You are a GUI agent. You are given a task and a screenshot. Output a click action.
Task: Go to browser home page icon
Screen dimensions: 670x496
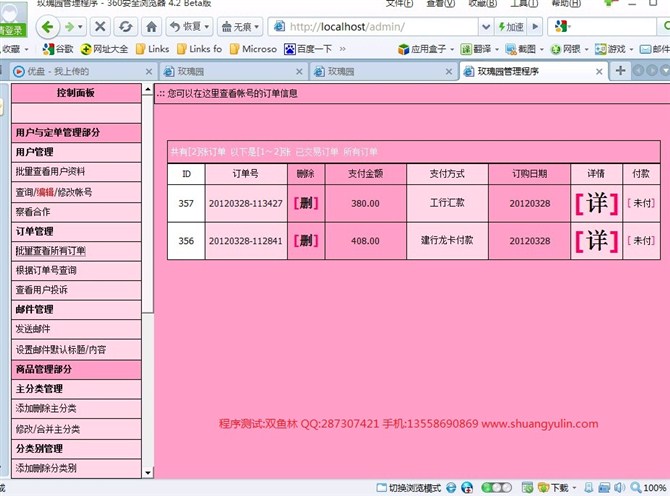click(150, 27)
